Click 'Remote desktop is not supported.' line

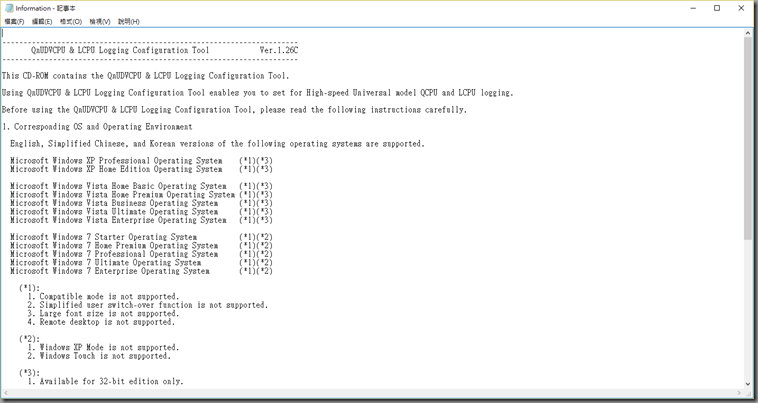(101, 322)
